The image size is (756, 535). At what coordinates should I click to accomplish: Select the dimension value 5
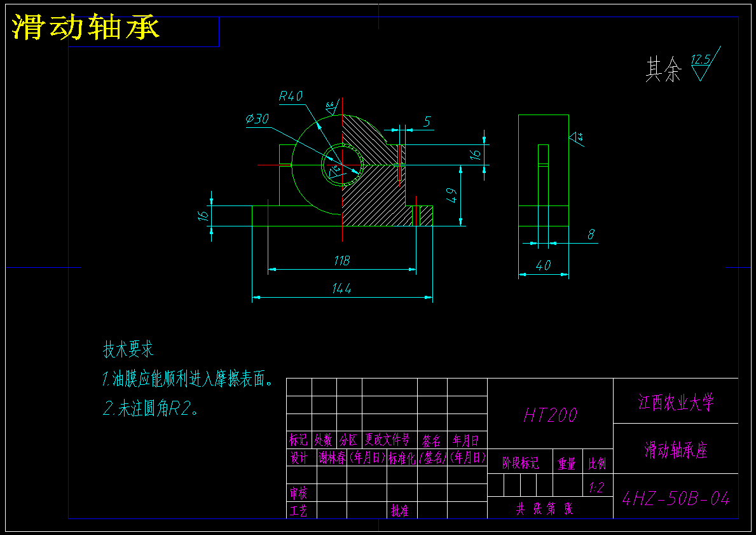427,122
